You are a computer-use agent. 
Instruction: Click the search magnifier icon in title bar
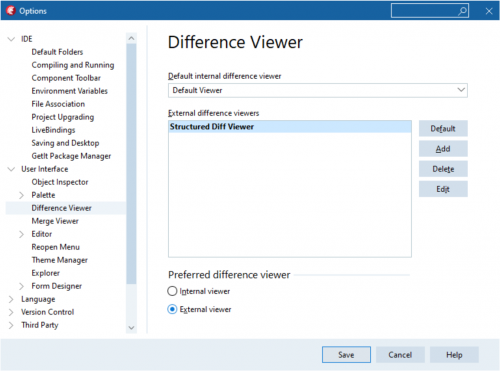click(x=462, y=11)
